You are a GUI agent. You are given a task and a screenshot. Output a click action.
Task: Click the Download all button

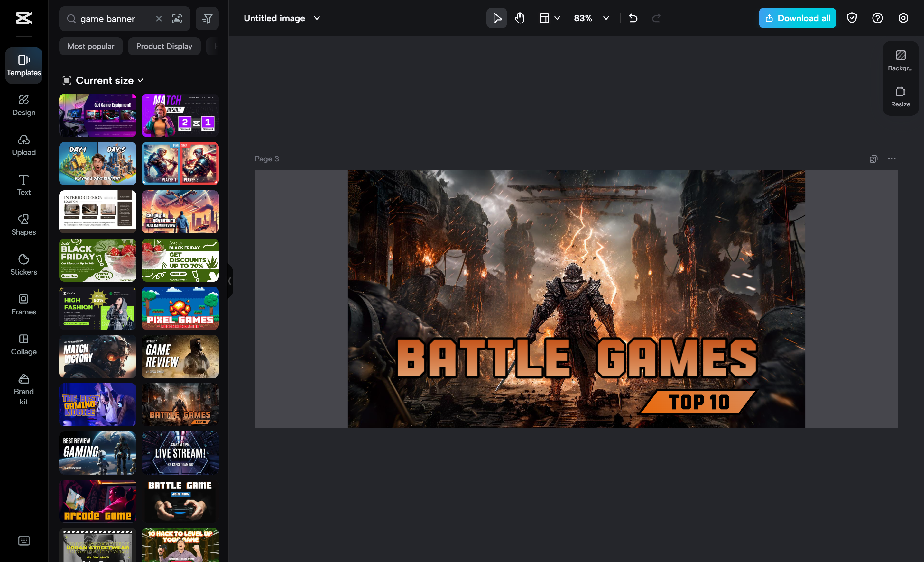pyautogui.click(x=797, y=18)
